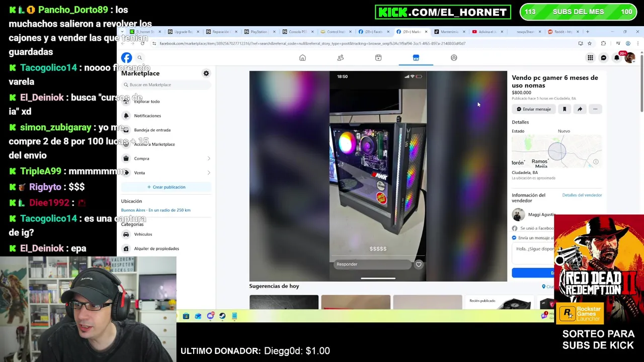Click the Ciudadela location map
The width and height of the screenshot is (644, 362).
tap(556, 152)
